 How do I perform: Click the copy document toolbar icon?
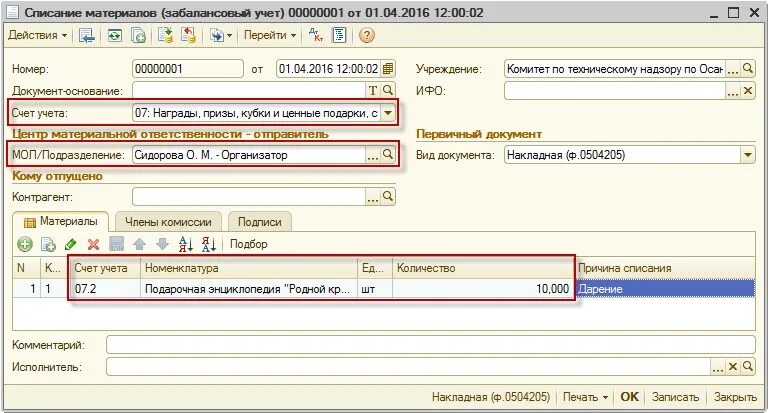point(139,35)
